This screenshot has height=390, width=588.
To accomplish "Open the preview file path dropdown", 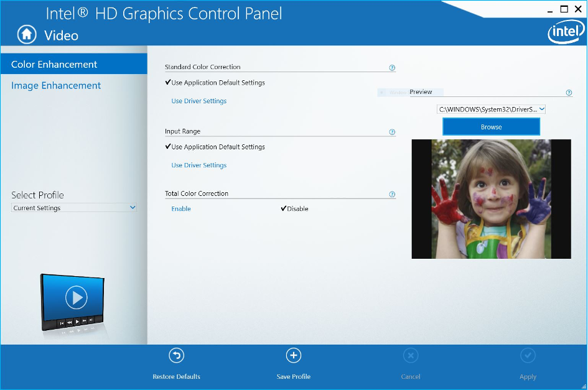I will 491,109.
